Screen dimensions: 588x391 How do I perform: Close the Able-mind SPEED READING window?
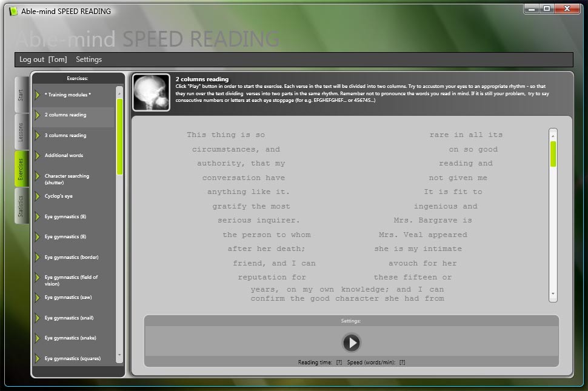tap(567, 8)
